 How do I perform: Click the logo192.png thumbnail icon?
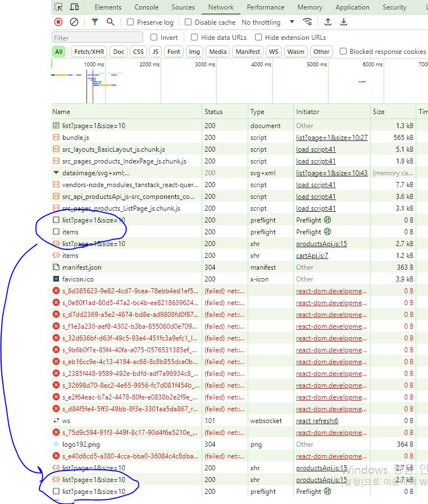pyautogui.click(x=56, y=444)
